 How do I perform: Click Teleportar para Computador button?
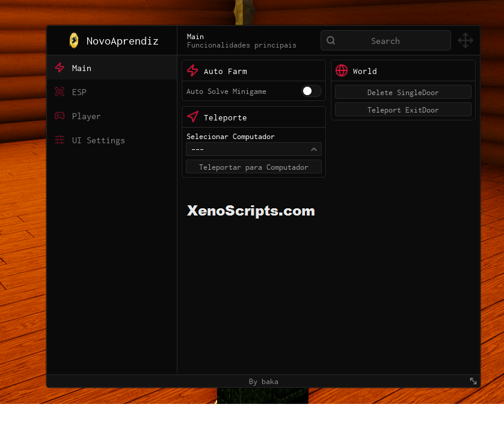tap(254, 167)
